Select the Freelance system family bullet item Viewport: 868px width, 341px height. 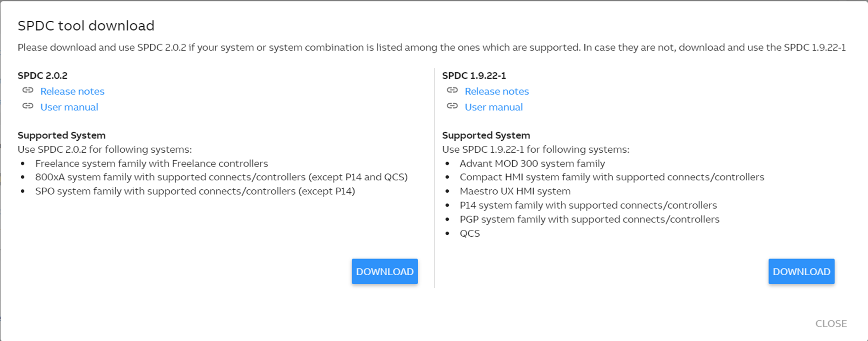pos(151,163)
